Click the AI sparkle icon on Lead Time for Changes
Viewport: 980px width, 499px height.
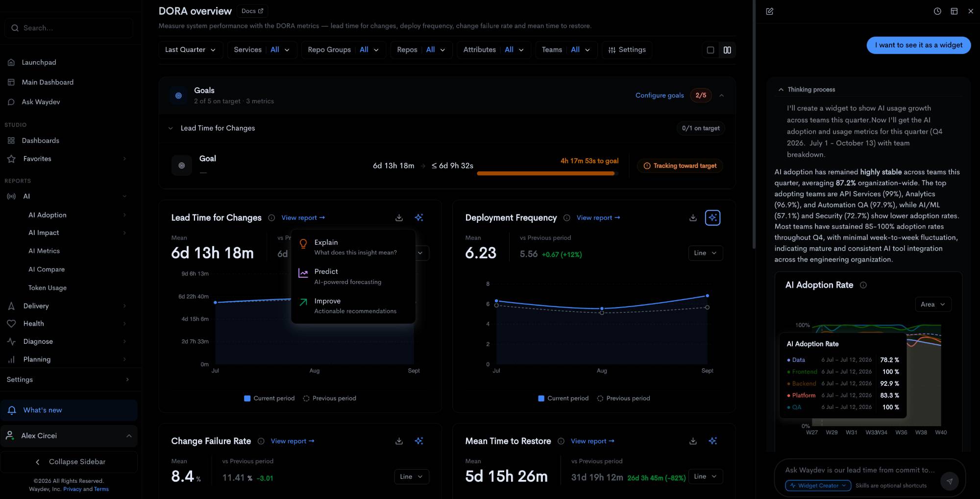tap(419, 217)
